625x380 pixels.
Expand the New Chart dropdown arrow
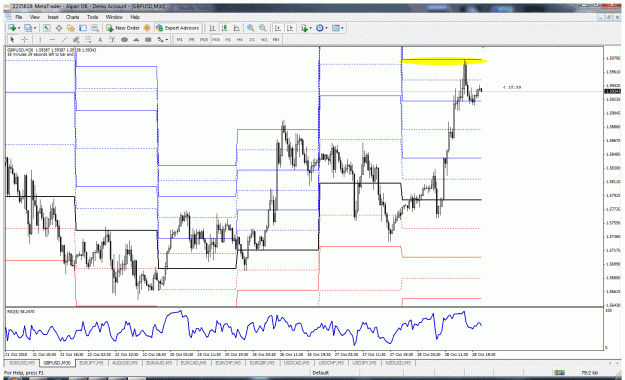[x=18, y=28]
